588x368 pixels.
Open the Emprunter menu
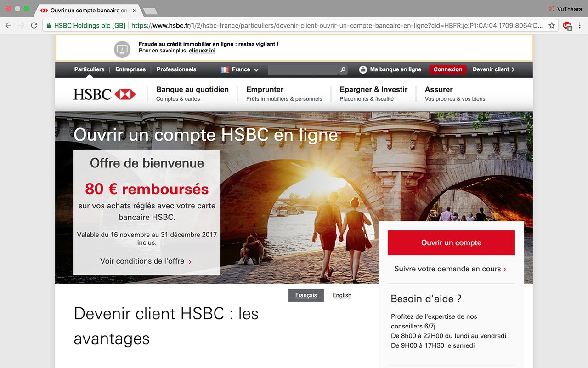284,94
